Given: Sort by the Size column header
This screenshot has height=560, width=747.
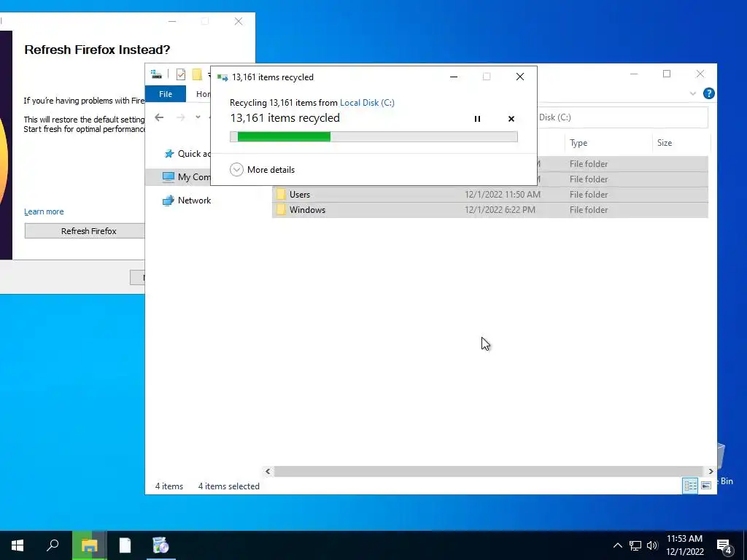Looking at the screenshot, I should 681,143.
